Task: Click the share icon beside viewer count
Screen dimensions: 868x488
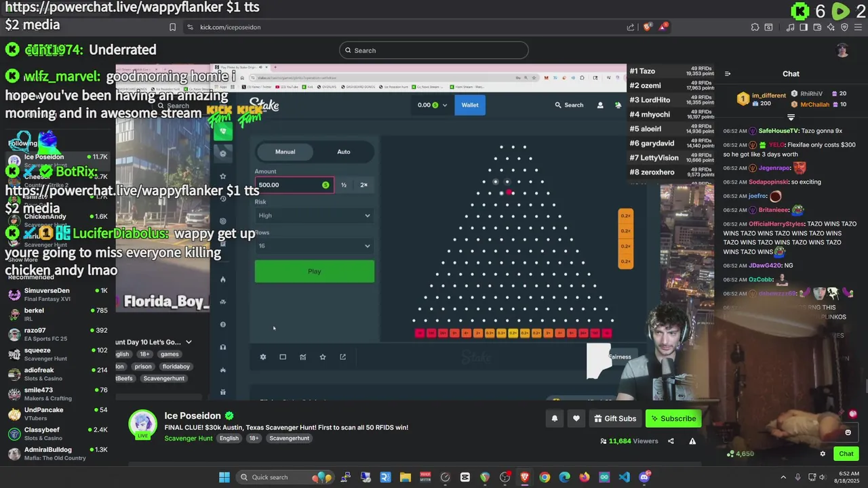Action: pos(671,441)
